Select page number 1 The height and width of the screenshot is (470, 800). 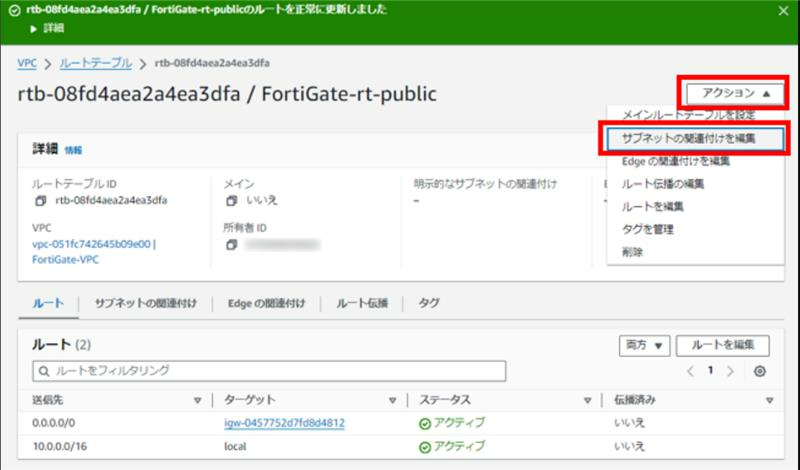point(710,370)
